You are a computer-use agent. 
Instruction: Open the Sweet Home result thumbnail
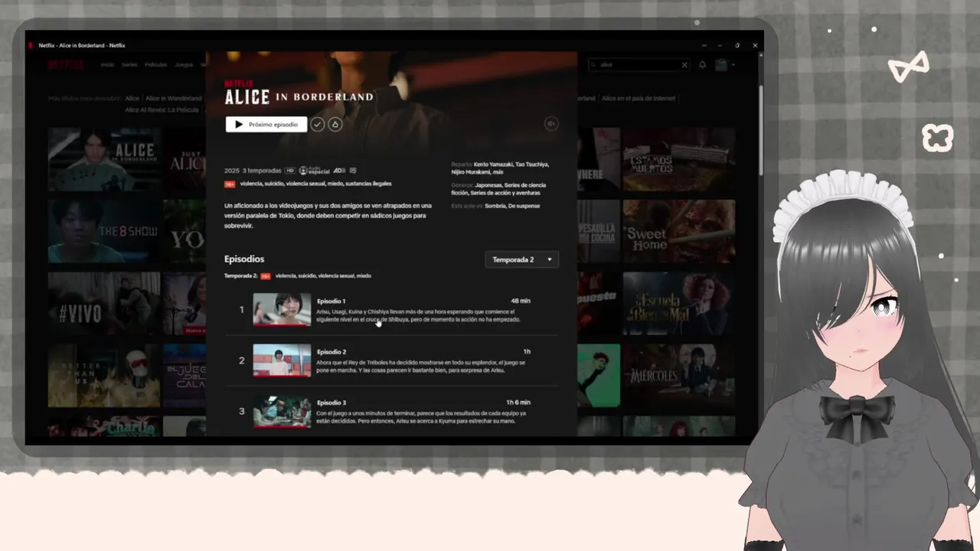tap(679, 231)
